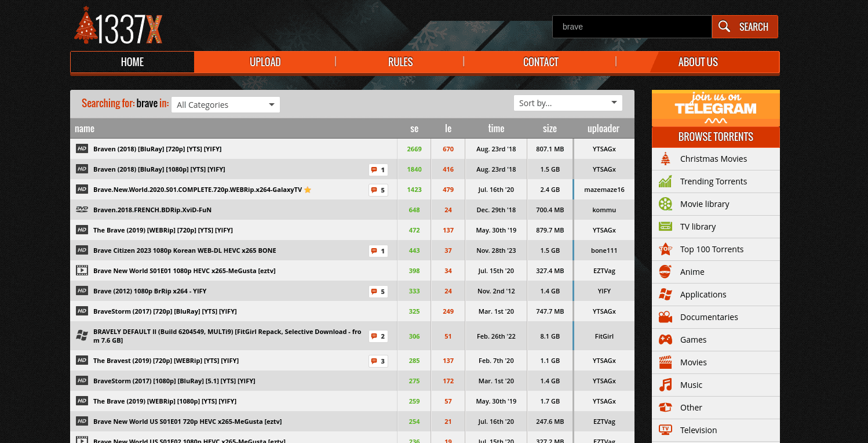Open The Brave (2019) WEBRip 1080p torrent
This screenshot has height=443, width=868.
pyautogui.click(x=165, y=401)
